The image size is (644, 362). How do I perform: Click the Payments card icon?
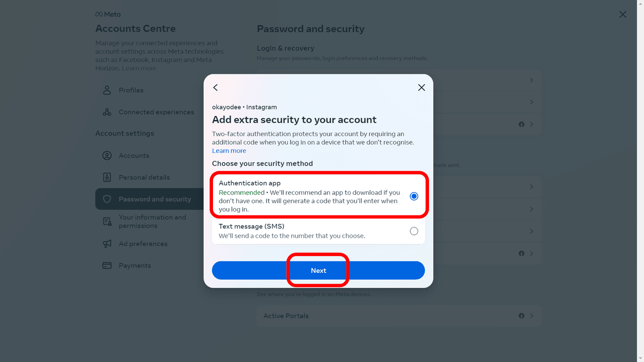pos(107,265)
